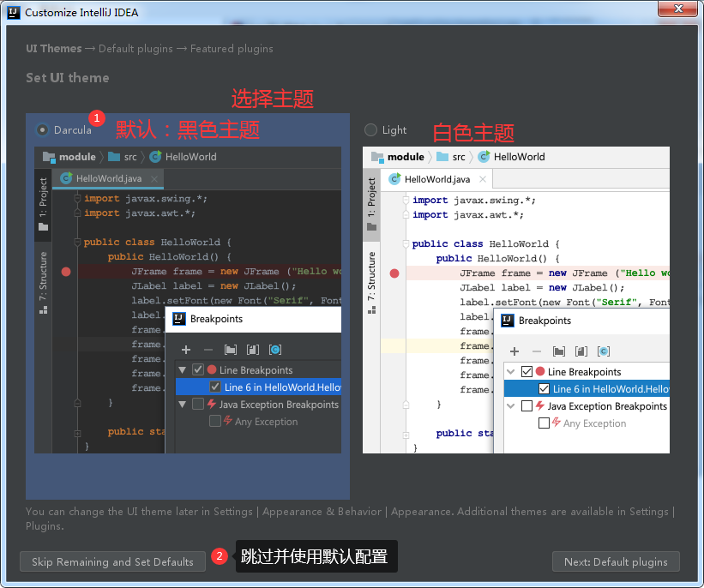Click Any Exception lightning icon, Darcula preview
704x588 pixels.
(227, 421)
